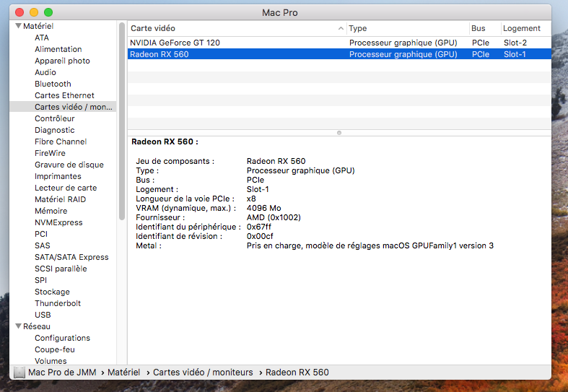568x392 pixels.
Task: Select the Radeon RX 560 row
Action: (x=339, y=54)
